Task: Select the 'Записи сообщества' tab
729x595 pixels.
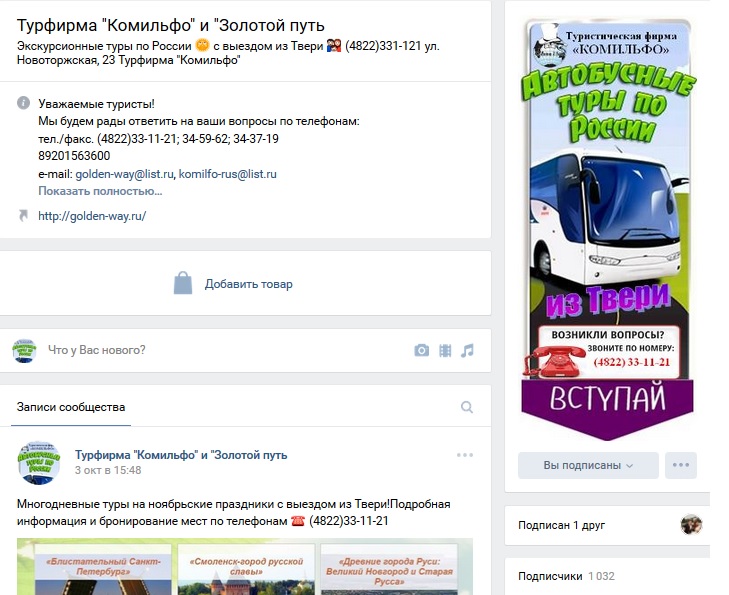Action: [x=71, y=407]
